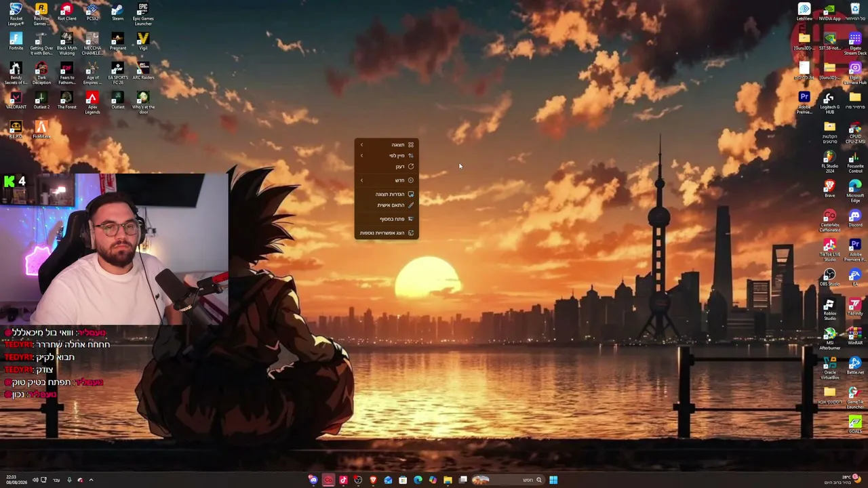This screenshot has width=868, height=488.
Task: Select the Apex Legends desktop icon
Action: tap(92, 103)
